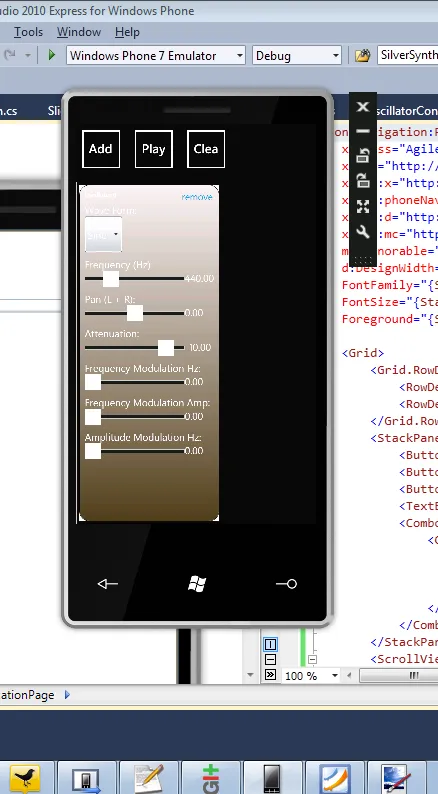Open the Debug configuration dropdown
Viewport: 438px width, 794px height.
coord(297,56)
